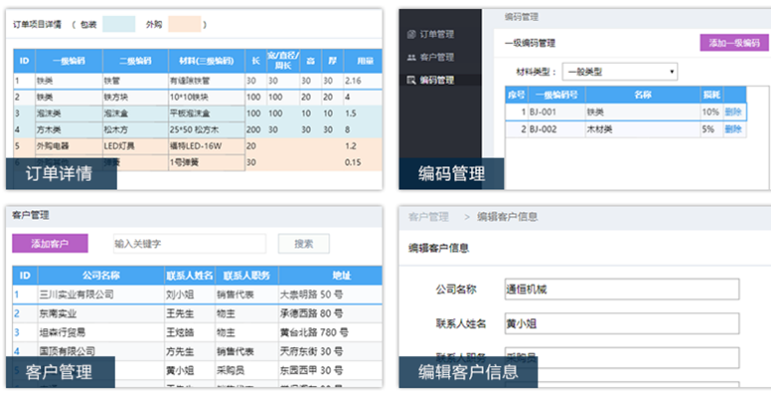This screenshot has height=397, width=771.
Task: Click the 外购 peach legend swatch
Action: click(184, 24)
